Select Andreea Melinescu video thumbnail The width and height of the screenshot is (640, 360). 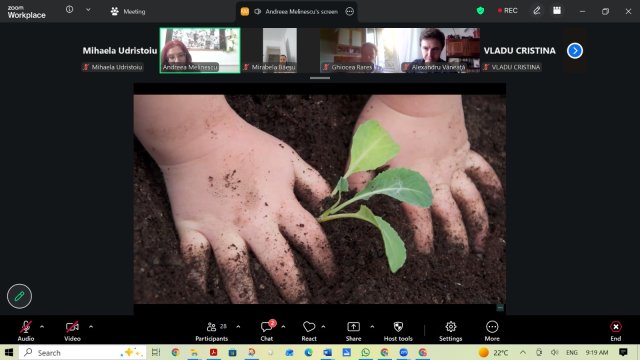200,51
